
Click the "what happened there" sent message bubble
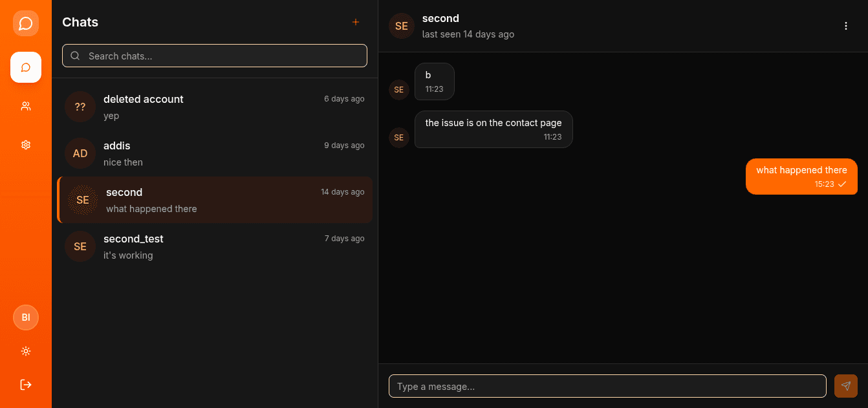801,176
